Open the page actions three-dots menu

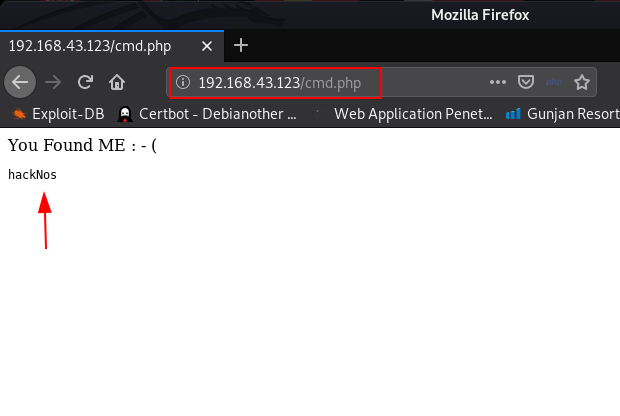click(498, 82)
